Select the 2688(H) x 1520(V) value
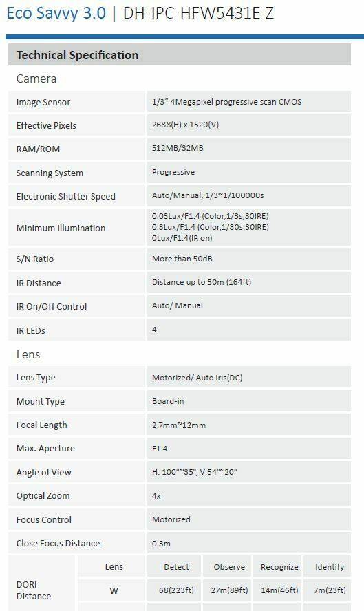This screenshot has width=364, height=611. (x=186, y=125)
